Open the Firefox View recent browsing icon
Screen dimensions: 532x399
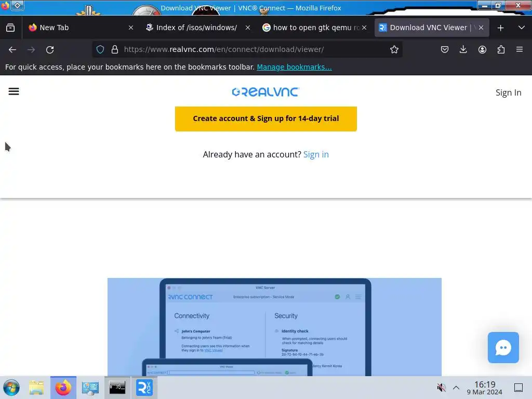tap(10, 28)
